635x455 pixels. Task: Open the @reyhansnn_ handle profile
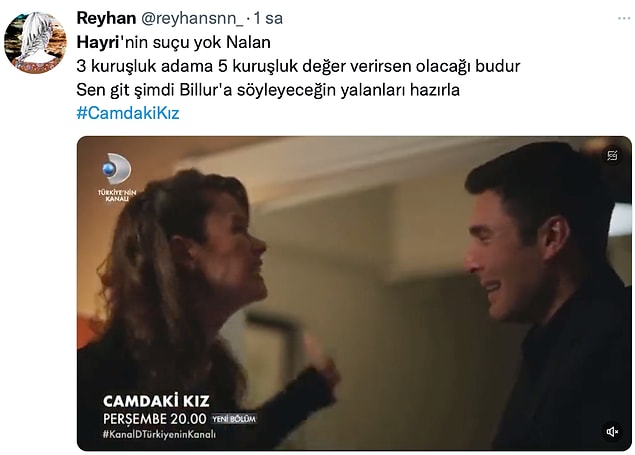coord(192,19)
